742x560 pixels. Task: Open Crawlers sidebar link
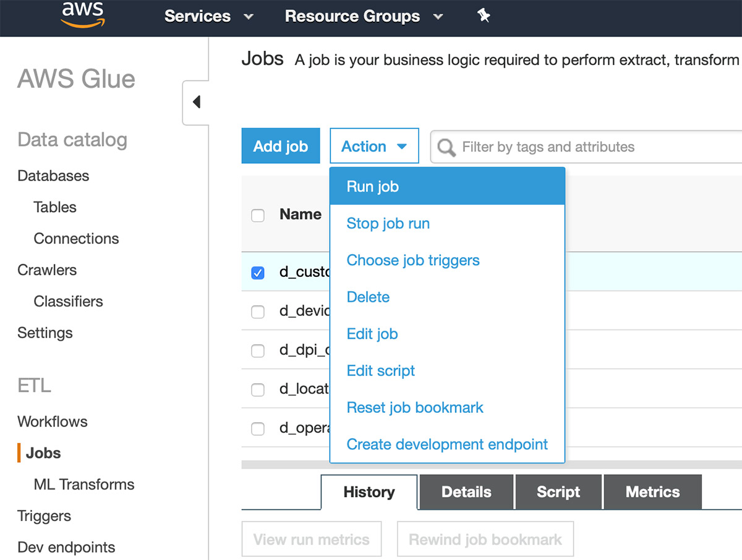click(47, 271)
